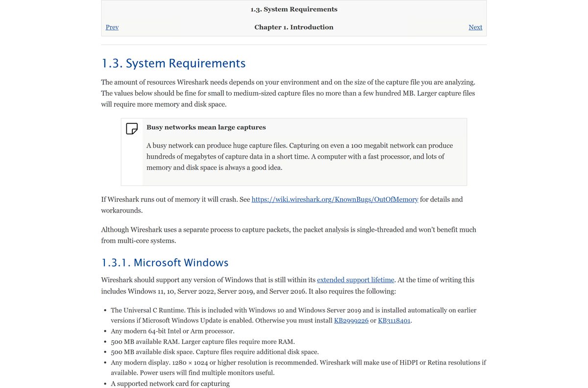Click the '1.3. System Requirements' navigation header title
The height and width of the screenshot is (388, 588).
pyautogui.click(x=294, y=9)
